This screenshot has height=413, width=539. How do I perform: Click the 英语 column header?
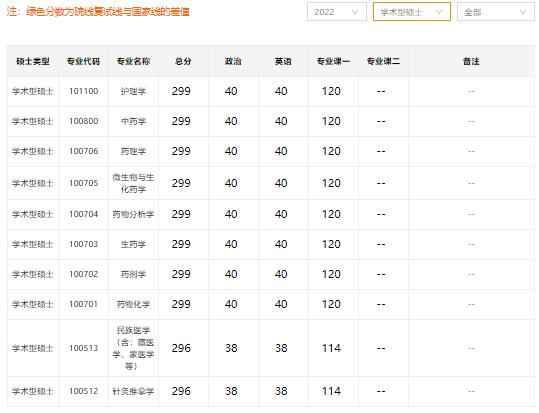tap(283, 61)
